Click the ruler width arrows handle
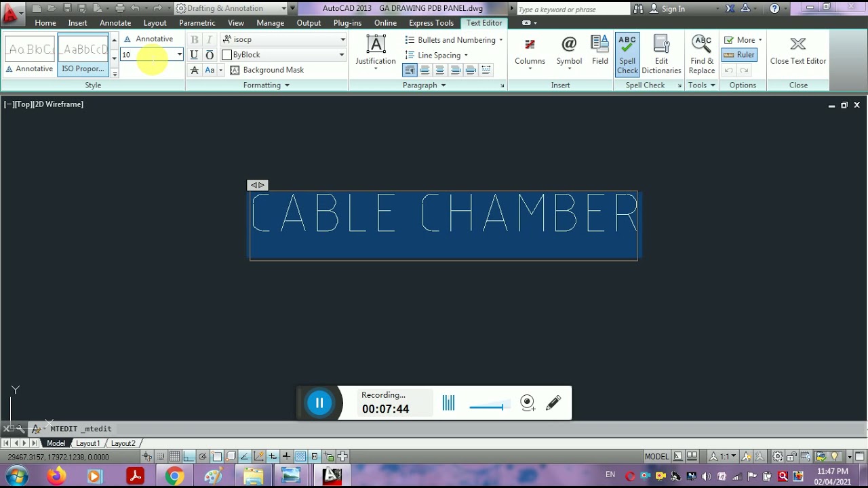Screen dimensions: 868x488 pos(257,185)
